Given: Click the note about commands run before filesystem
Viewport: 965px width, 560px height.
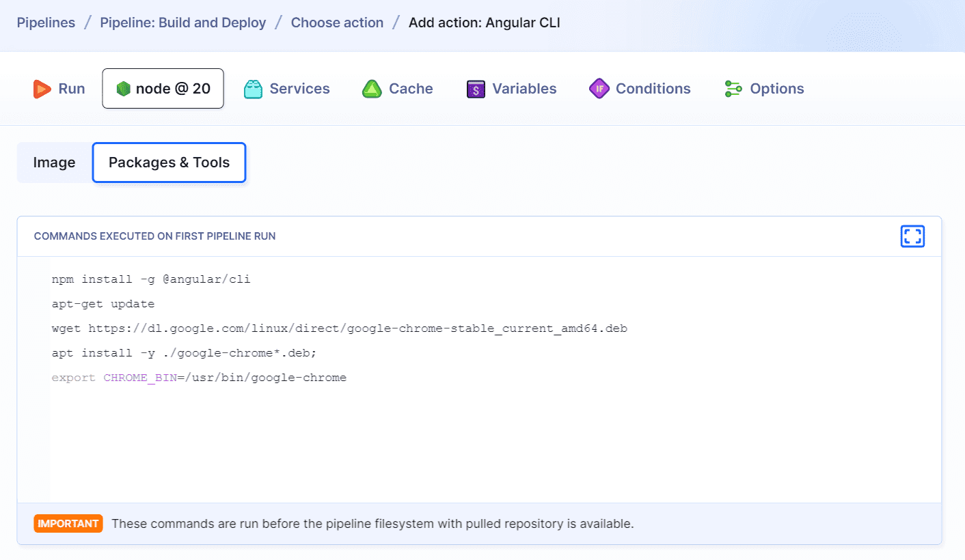Looking at the screenshot, I should pyautogui.click(x=372, y=524).
